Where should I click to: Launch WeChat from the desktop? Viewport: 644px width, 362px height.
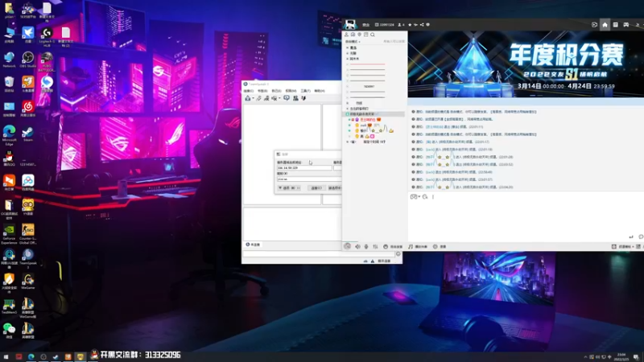pyautogui.click(x=9, y=331)
